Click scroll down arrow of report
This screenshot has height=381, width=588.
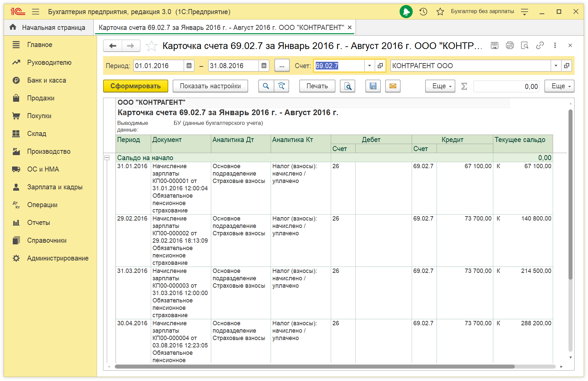tap(570, 358)
